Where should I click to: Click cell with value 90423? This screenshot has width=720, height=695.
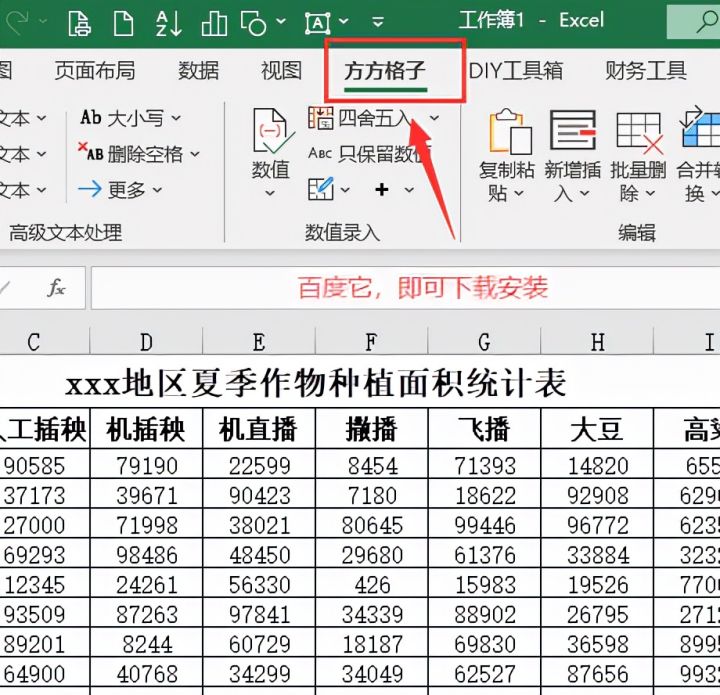[x=259, y=495]
